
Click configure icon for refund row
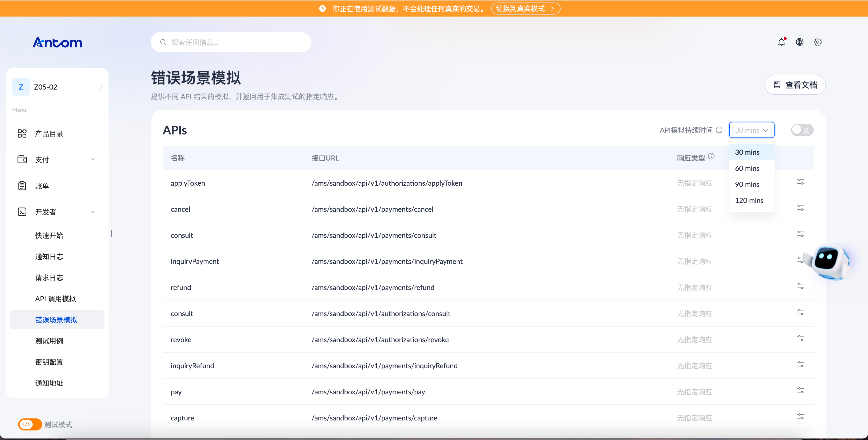pyautogui.click(x=801, y=286)
